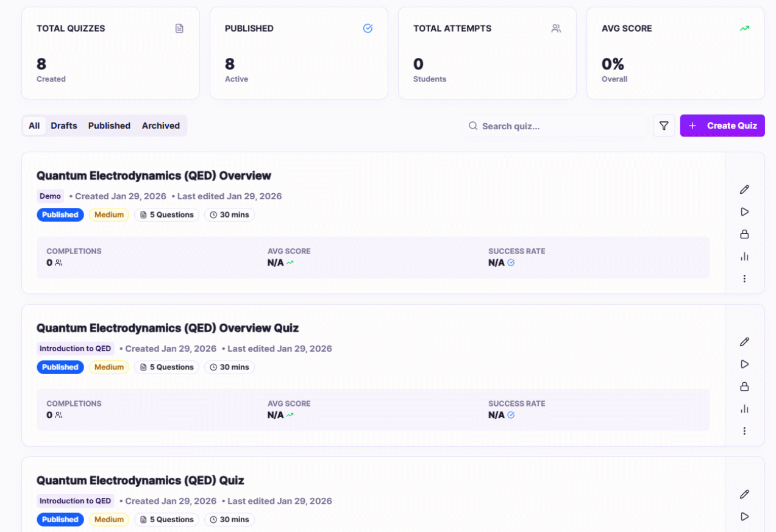Open the three-dot menu on the QED Overview card
The width and height of the screenshot is (776, 532).
click(x=744, y=278)
